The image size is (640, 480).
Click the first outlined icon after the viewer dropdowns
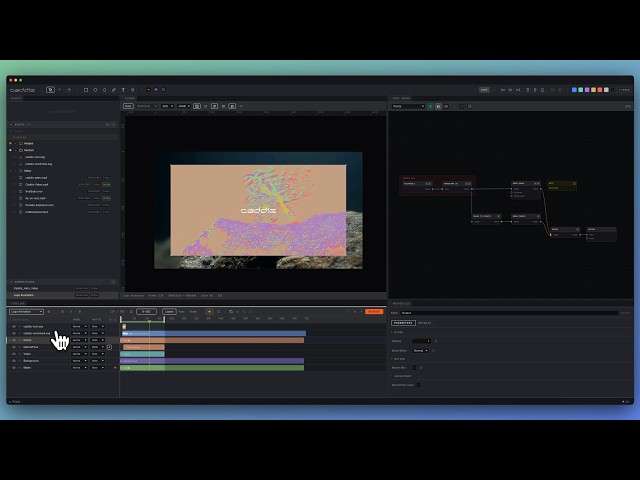197,106
